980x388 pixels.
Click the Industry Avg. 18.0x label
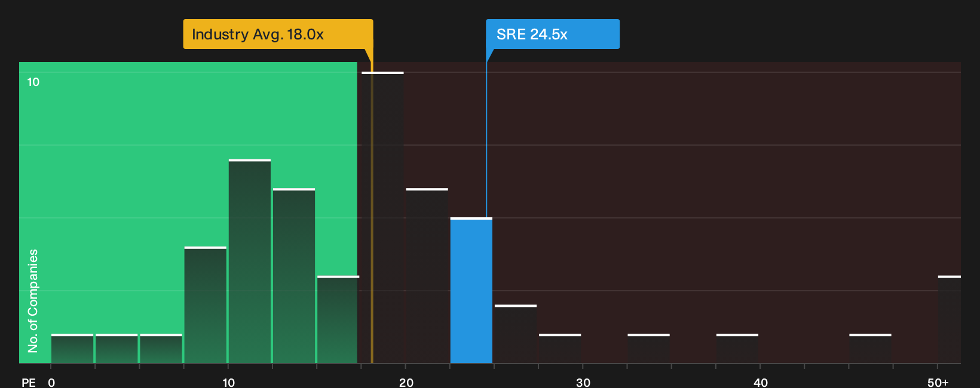click(x=278, y=34)
